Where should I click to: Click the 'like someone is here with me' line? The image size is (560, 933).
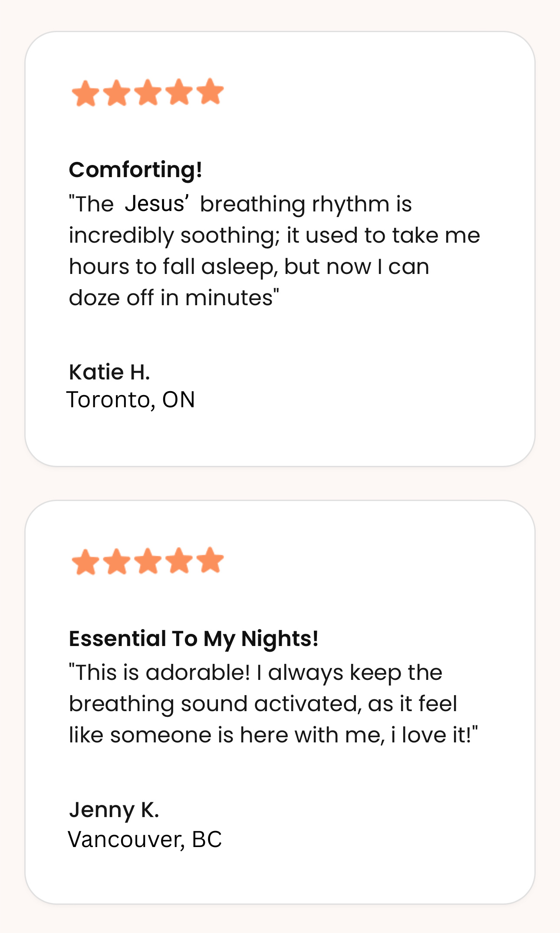tap(273, 735)
